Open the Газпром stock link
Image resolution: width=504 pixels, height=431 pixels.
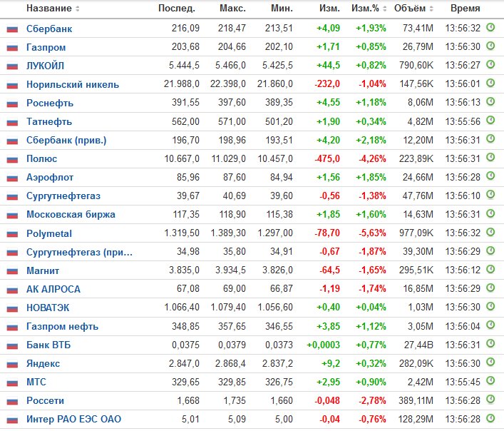46,47
